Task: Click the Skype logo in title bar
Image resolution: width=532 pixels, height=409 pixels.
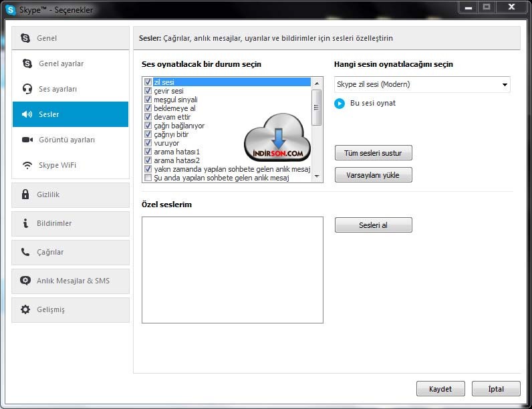Action: (x=11, y=10)
